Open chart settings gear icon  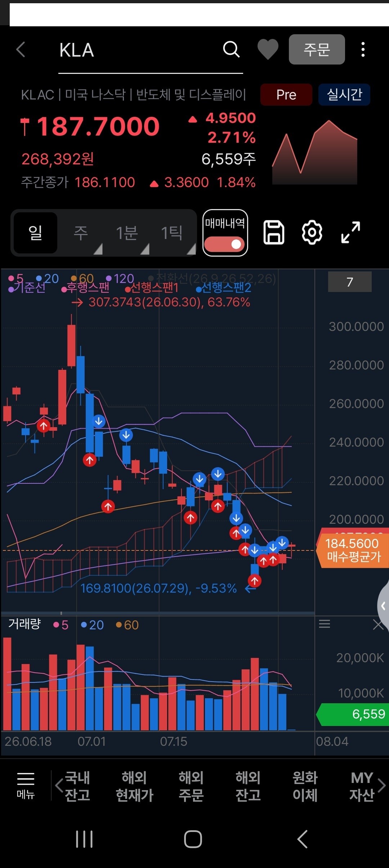tap(312, 232)
